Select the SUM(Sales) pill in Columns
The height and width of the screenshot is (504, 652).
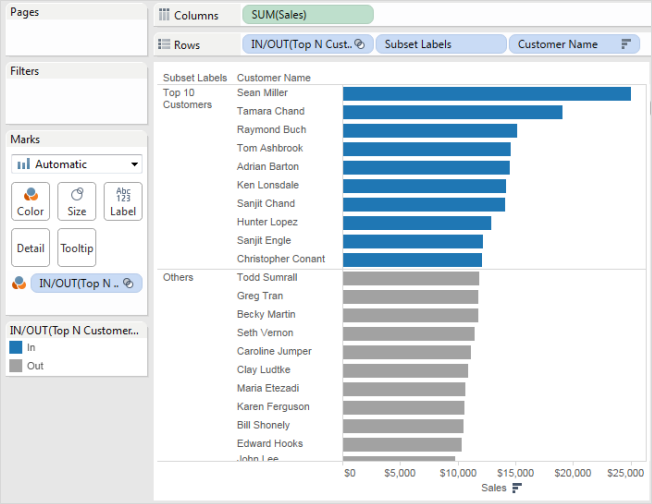(x=307, y=15)
